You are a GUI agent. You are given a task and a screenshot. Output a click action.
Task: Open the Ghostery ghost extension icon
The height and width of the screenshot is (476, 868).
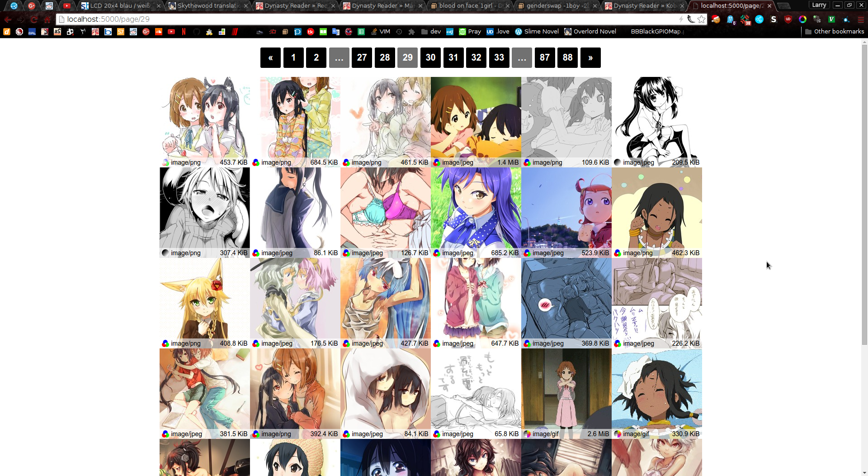pyautogui.click(x=730, y=19)
